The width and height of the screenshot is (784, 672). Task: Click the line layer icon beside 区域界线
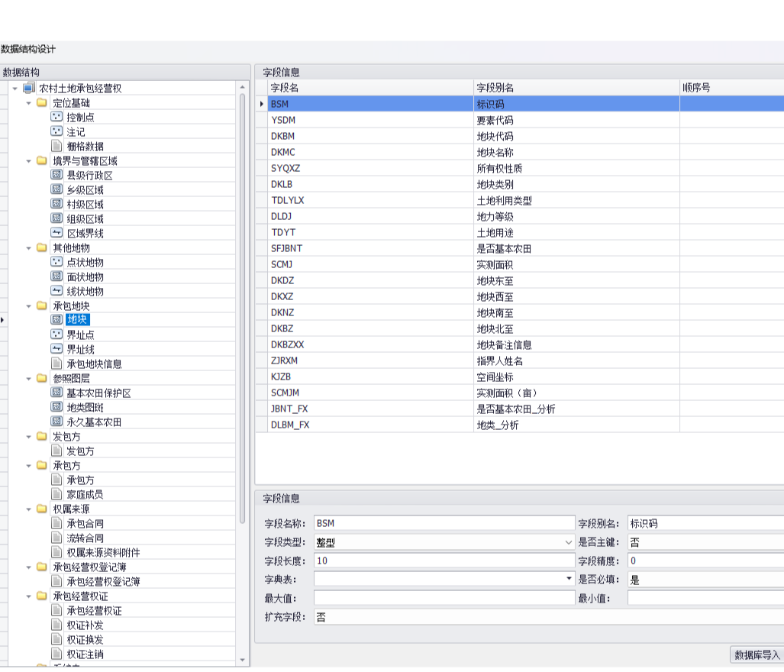pyautogui.click(x=56, y=233)
